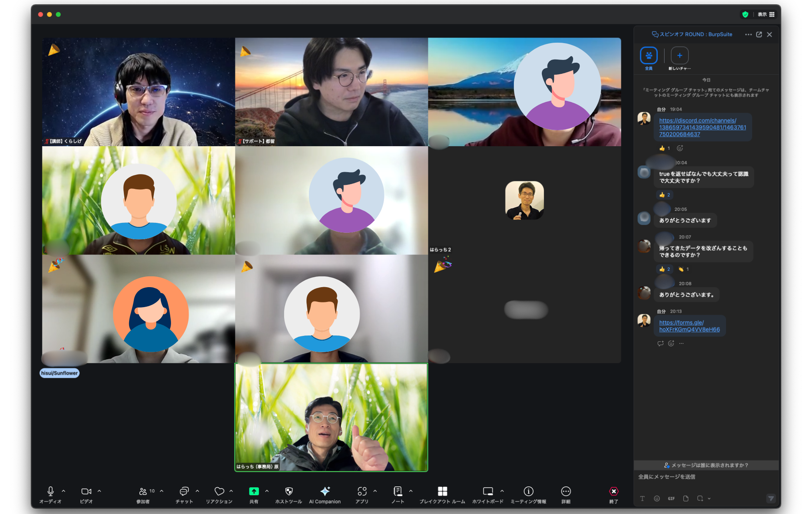Screen dimensions: 812x514
Task: Click the Host Tools shield icon
Action: pyautogui.click(x=289, y=492)
